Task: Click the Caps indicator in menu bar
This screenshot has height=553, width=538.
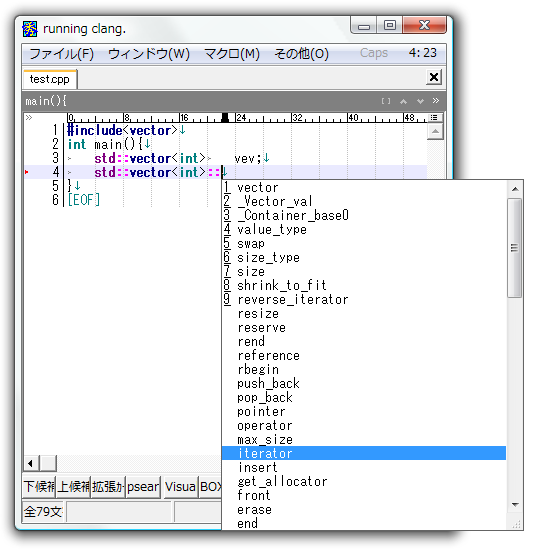Action: (x=374, y=53)
